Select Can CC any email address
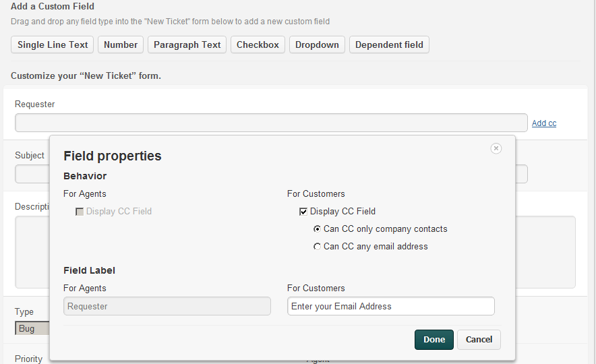The image size is (596, 364). [317, 247]
